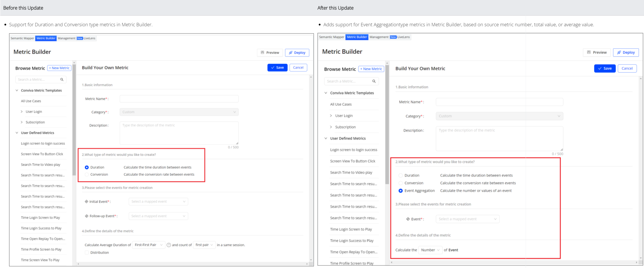Click Cancel in the After screenshot

tap(627, 68)
